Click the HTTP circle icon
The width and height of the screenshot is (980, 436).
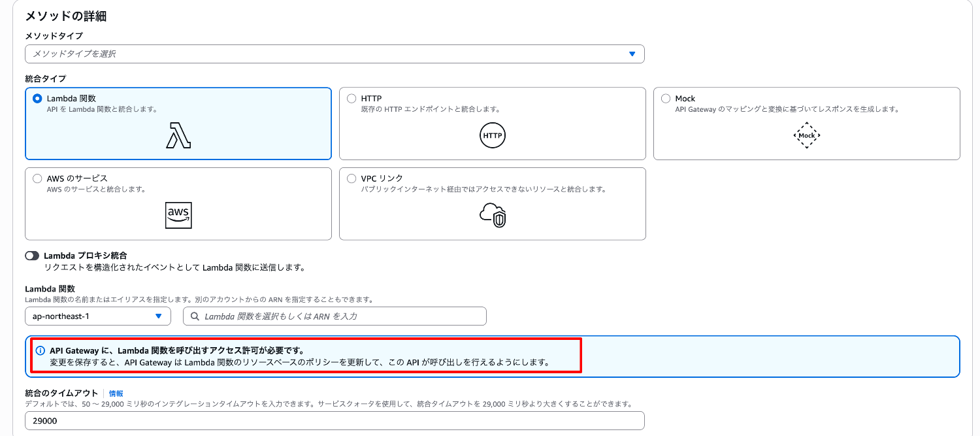pos(493,135)
